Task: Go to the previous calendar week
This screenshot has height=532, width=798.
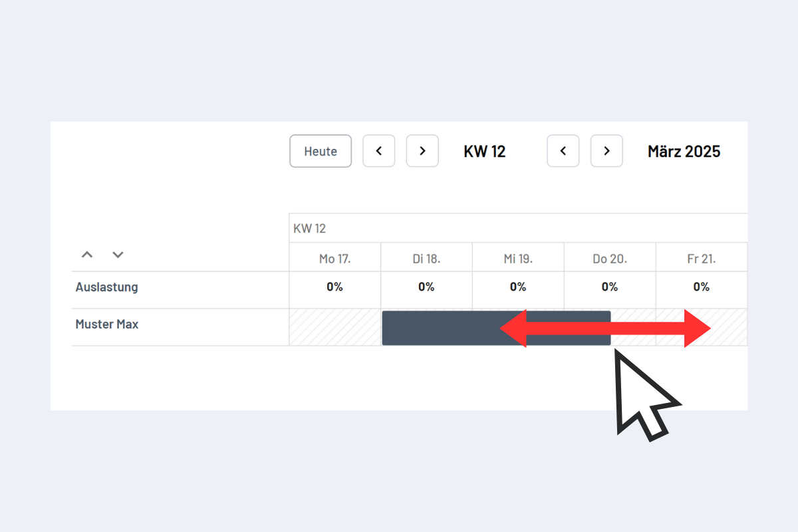Action: (x=379, y=152)
